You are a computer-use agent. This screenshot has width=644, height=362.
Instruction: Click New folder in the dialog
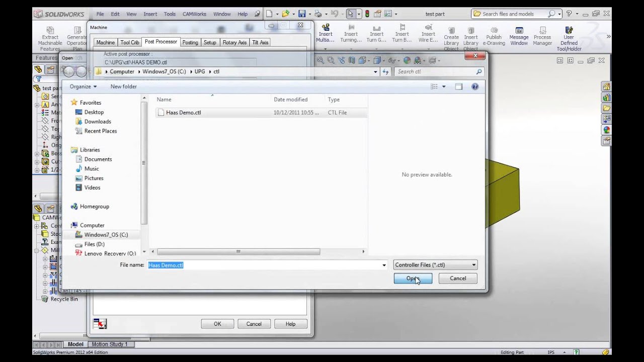click(x=123, y=86)
